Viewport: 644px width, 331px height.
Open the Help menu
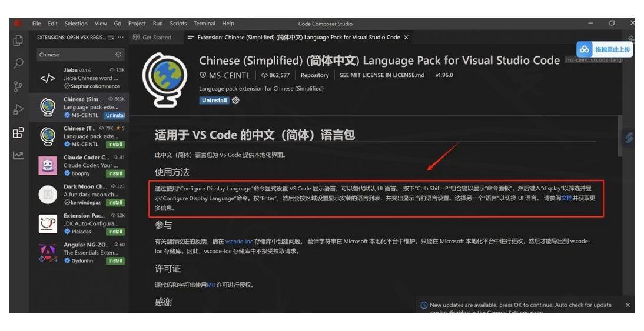point(228,24)
